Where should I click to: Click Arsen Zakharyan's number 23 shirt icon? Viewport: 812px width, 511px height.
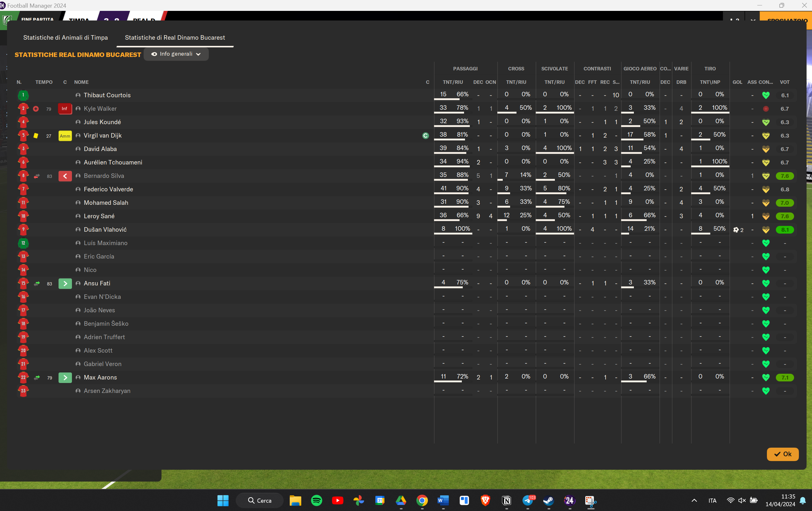pyautogui.click(x=23, y=391)
